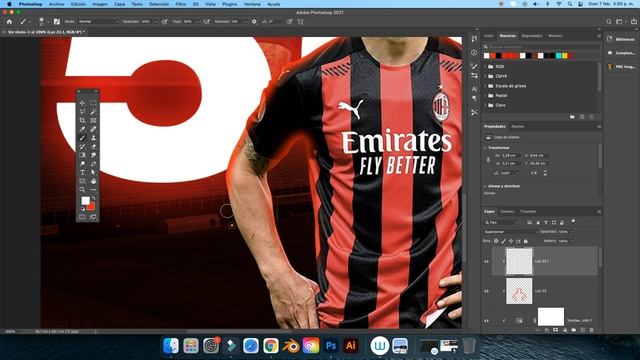Select the Pen tool

pos(93,164)
